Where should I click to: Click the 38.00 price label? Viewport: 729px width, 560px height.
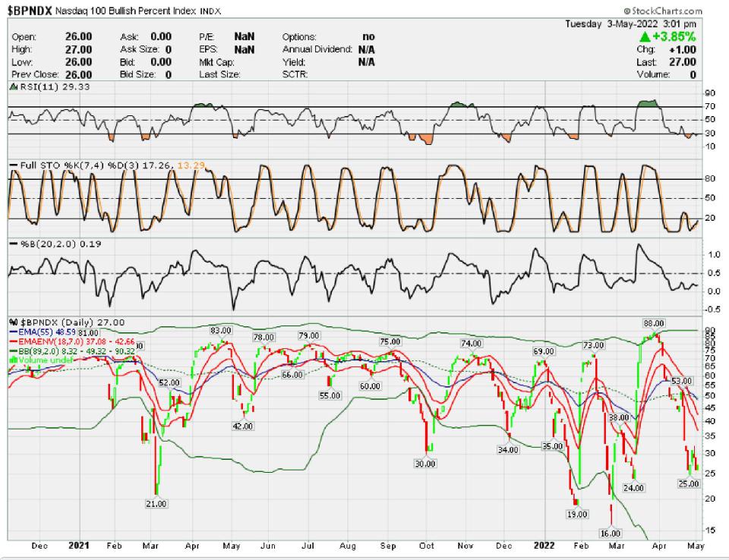coord(619,418)
